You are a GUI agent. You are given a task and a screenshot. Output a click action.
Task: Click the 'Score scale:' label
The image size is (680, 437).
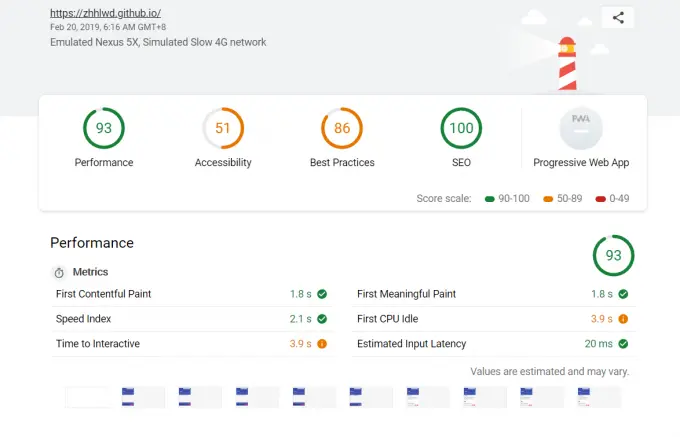[x=444, y=199]
